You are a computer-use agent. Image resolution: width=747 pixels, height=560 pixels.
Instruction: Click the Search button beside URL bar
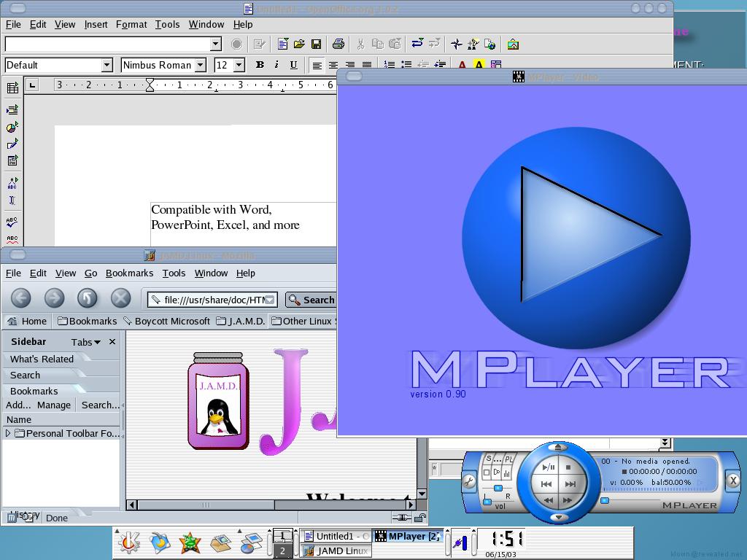click(311, 300)
